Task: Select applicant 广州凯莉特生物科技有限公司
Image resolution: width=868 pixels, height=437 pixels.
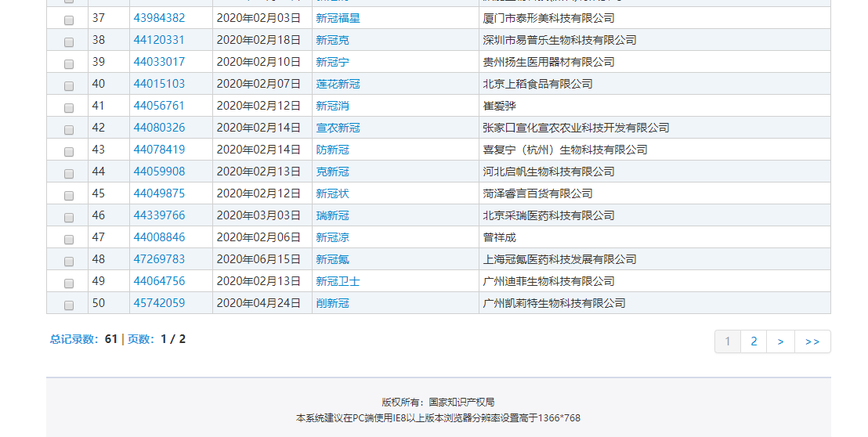Action: (x=554, y=303)
